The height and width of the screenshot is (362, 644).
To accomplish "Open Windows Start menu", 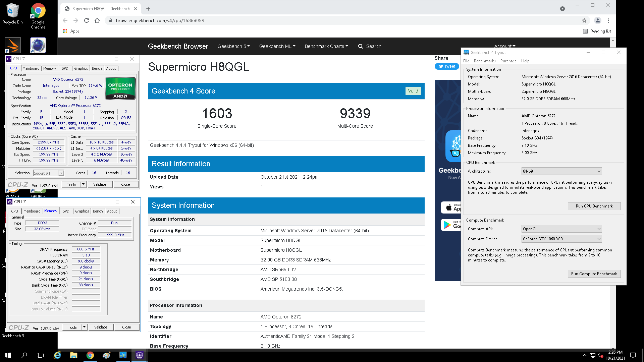I will 8,355.
